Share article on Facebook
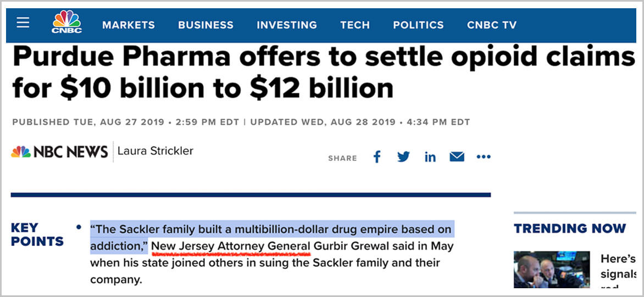 tap(377, 158)
